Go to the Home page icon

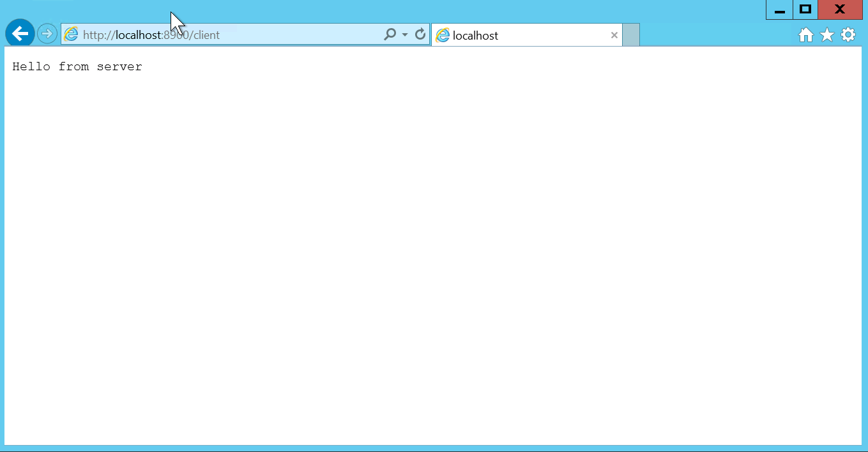(806, 34)
